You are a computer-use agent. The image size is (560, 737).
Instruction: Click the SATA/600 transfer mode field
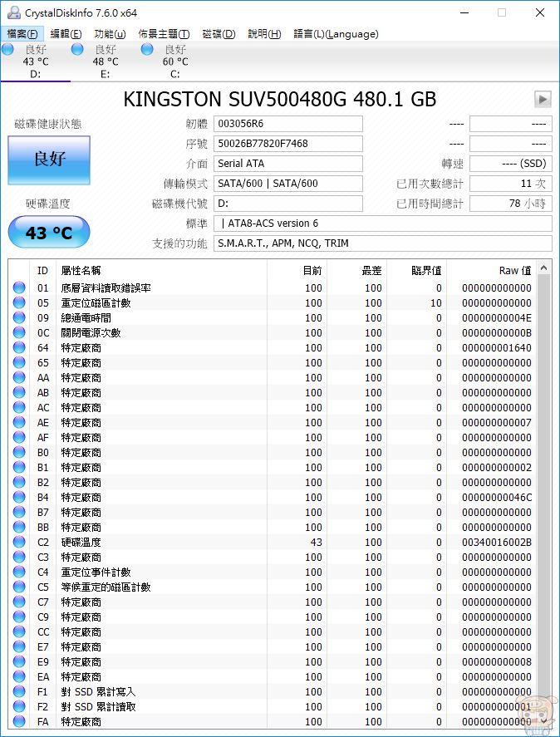tap(288, 184)
